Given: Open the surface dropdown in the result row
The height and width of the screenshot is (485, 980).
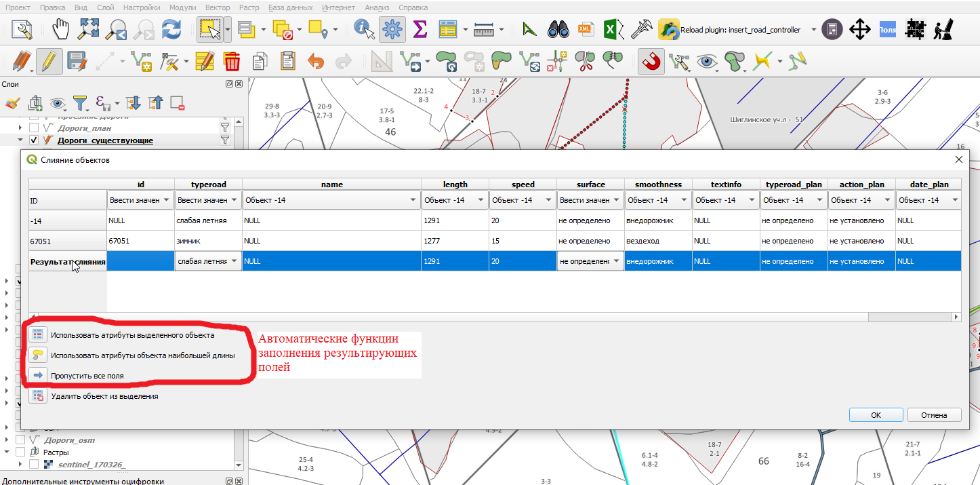Looking at the screenshot, I should [590, 261].
